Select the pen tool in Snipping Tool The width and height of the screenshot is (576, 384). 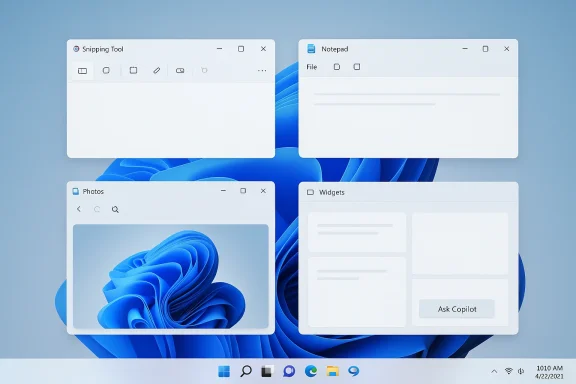pos(156,70)
